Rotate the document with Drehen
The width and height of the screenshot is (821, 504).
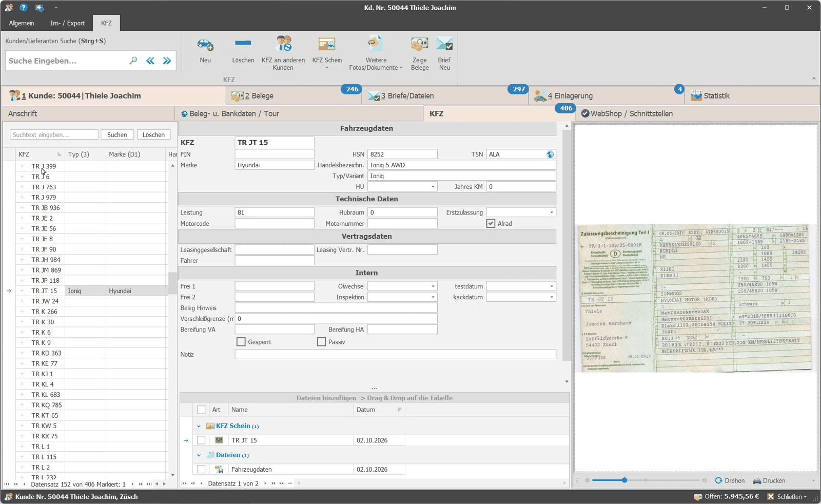tap(730, 481)
